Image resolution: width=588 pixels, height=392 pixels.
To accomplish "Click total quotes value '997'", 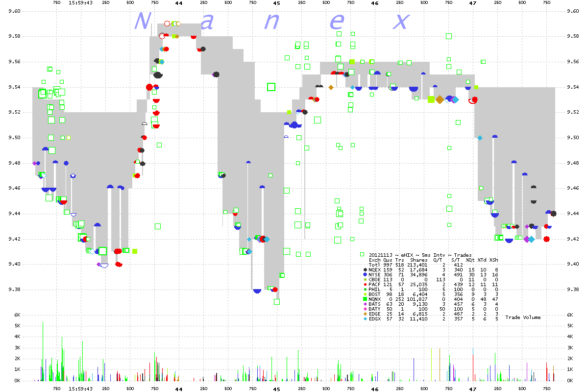I will (x=388, y=265).
